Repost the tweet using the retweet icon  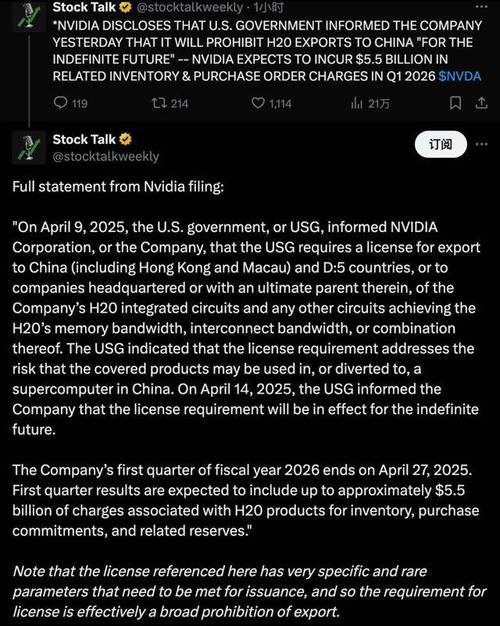coord(159,103)
